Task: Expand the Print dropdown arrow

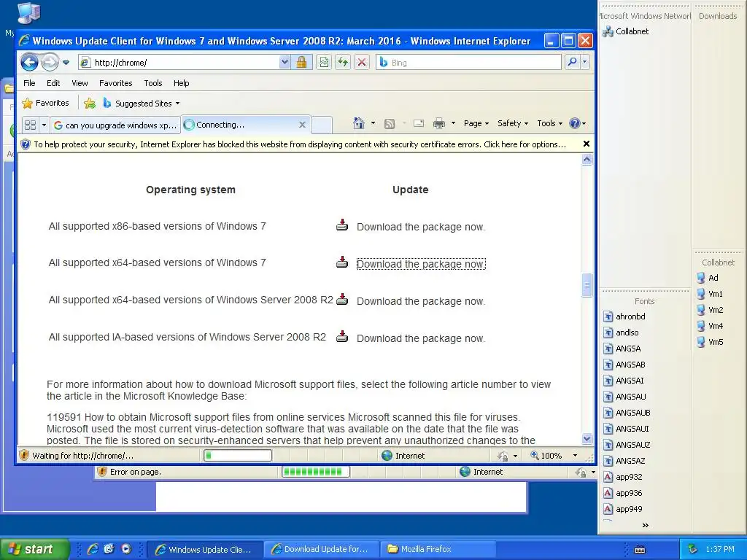Action: [453, 123]
